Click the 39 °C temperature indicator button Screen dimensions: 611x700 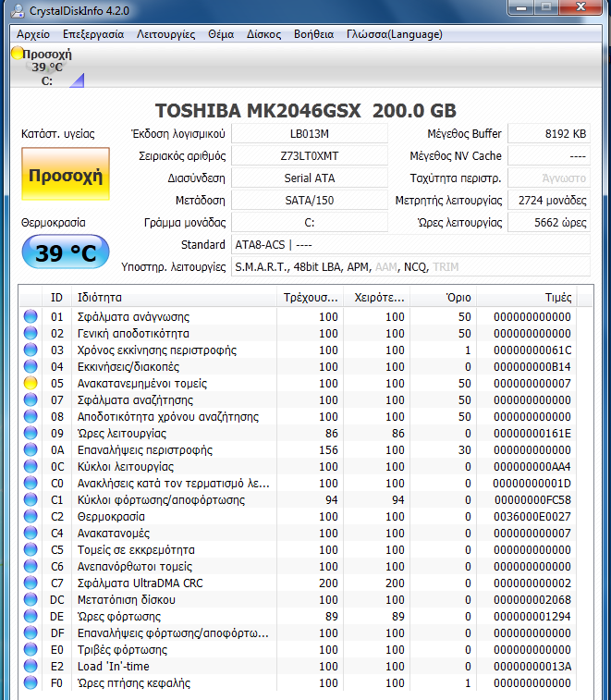[x=65, y=253]
